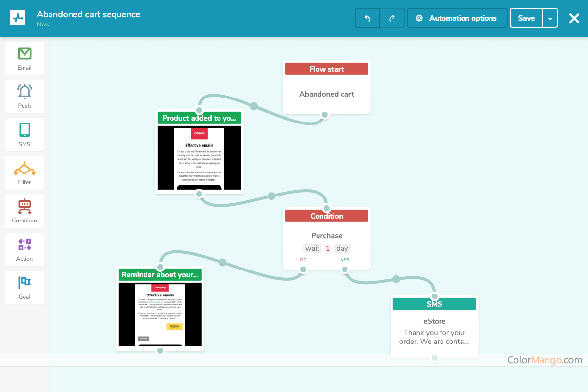Image resolution: width=588 pixels, height=392 pixels.
Task: Save the automation flow
Action: click(x=526, y=18)
